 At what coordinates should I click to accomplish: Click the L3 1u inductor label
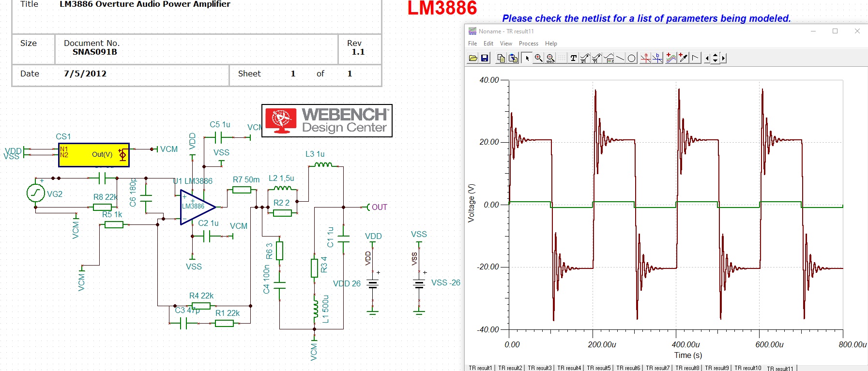[x=315, y=154]
